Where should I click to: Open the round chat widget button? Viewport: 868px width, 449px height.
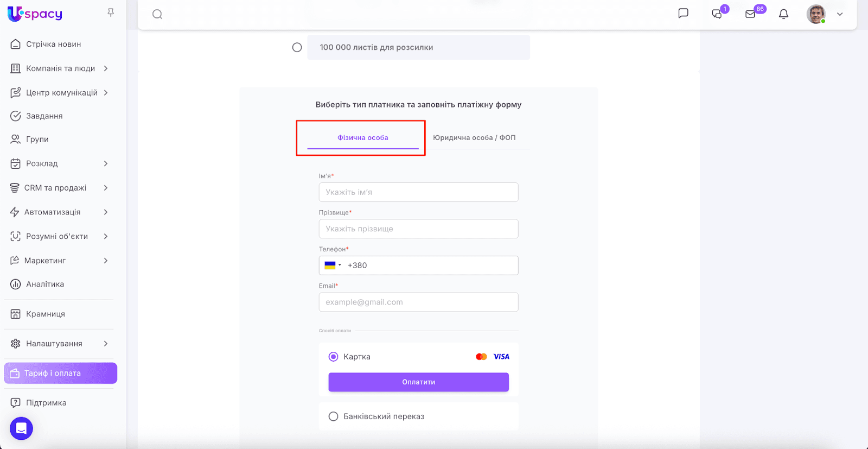point(21,428)
